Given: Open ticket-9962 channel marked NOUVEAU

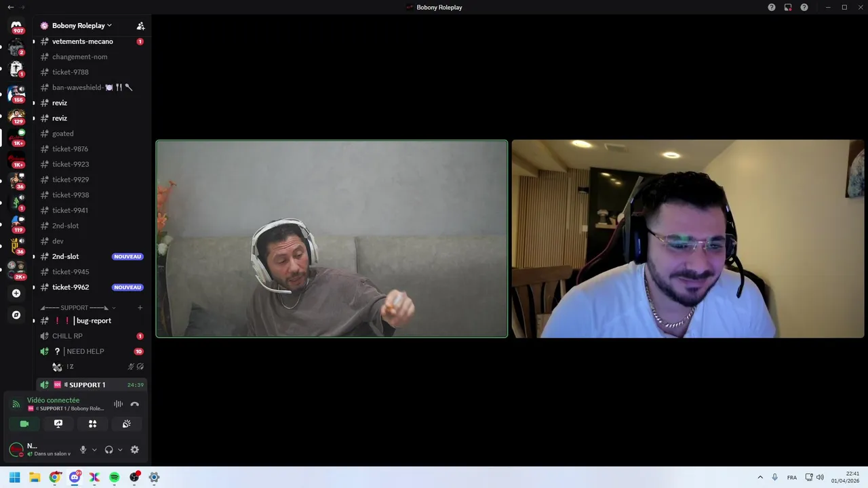Looking at the screenshot, I should pos(92,287).
